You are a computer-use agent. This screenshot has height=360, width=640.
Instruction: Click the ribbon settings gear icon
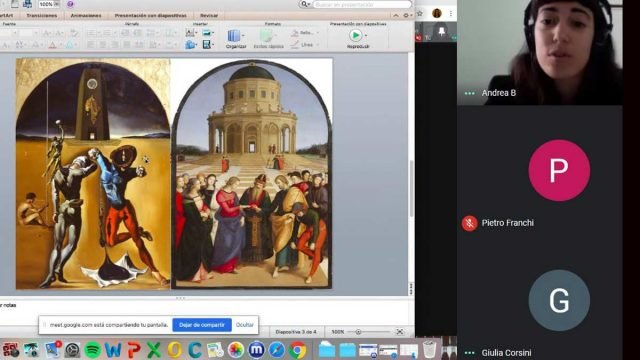click(406, 16)
